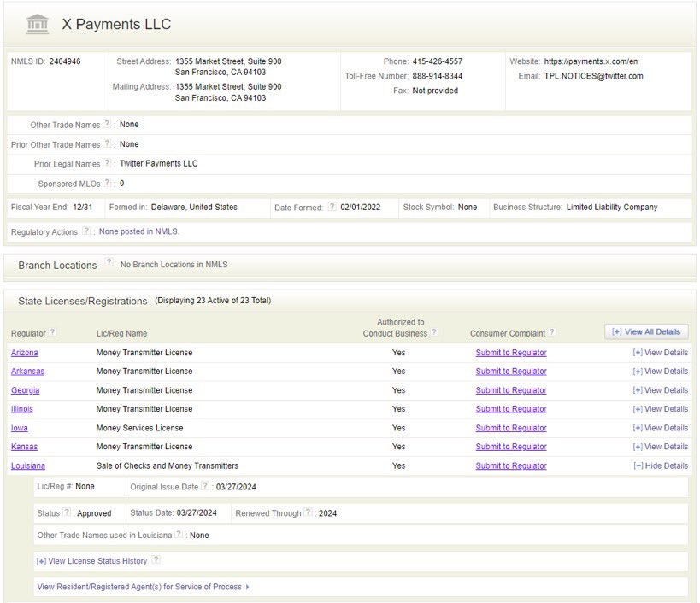Click the Date Formed value 02/01/2022
Screen dimensions: 700x603
pos(361,208)
